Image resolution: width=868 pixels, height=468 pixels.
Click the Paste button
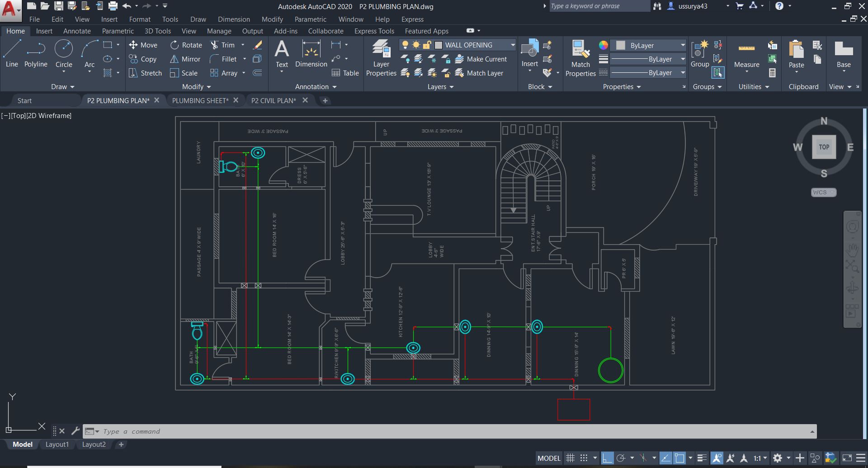(796, 54)
